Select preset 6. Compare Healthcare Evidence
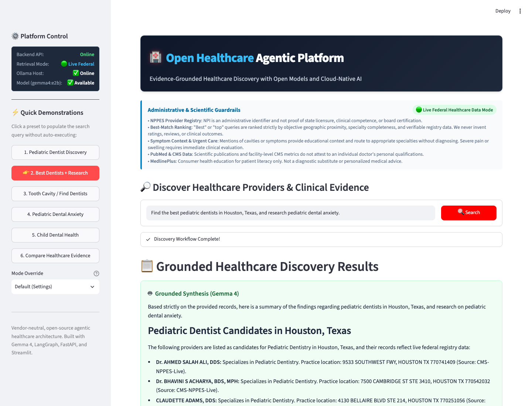This screenshot has height=406, width=532. [x=55, y=256]
